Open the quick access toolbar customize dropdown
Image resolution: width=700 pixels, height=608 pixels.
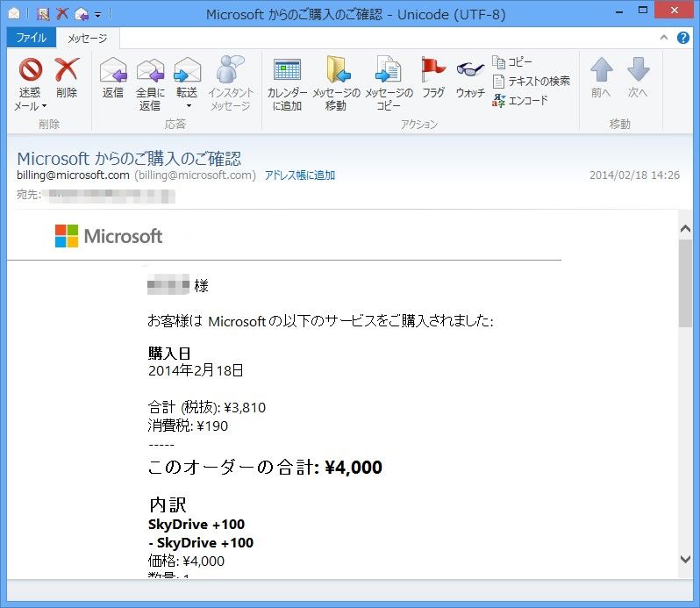[x=97, y=15]
